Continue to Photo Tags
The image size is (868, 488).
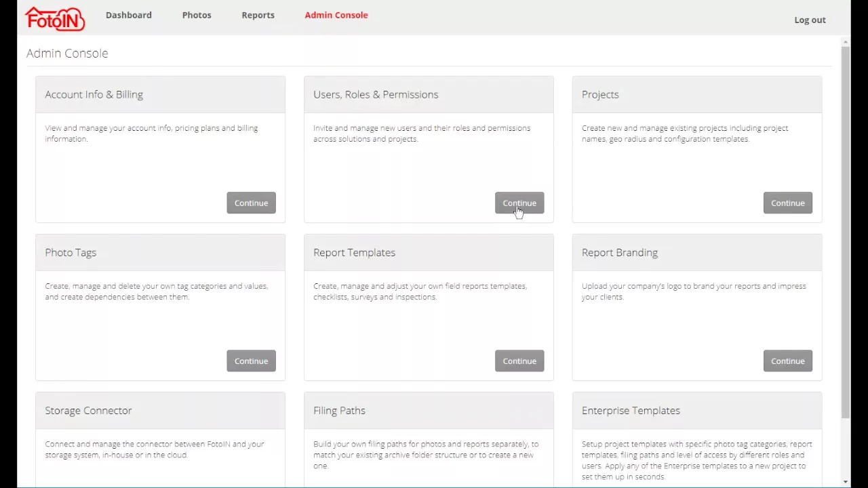pos(251,361)
